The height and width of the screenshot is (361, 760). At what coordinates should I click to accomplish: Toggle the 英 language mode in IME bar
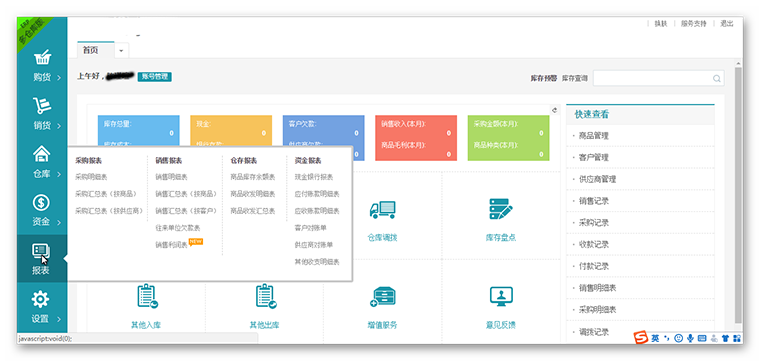(655, 338)
